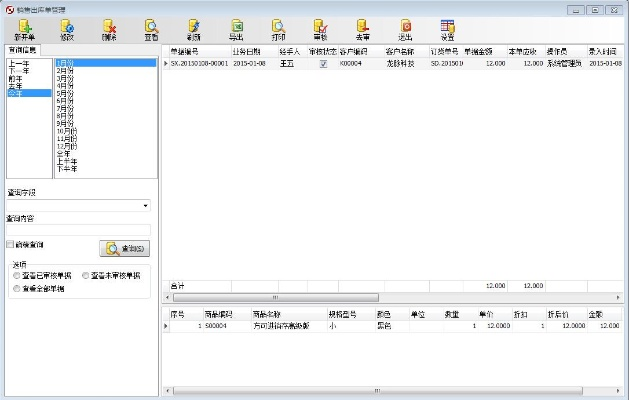Select 去年 in the year list
The height and width of the screenshot is (400, 629).
16,85
